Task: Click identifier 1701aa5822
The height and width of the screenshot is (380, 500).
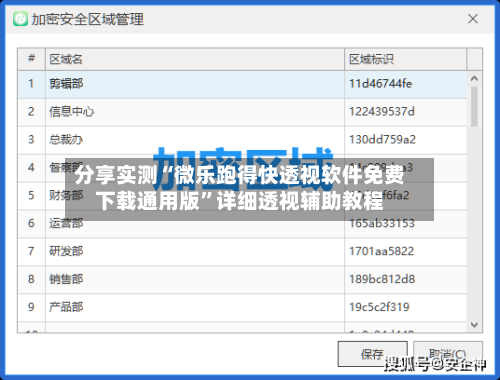Action: tap(382, 251)
